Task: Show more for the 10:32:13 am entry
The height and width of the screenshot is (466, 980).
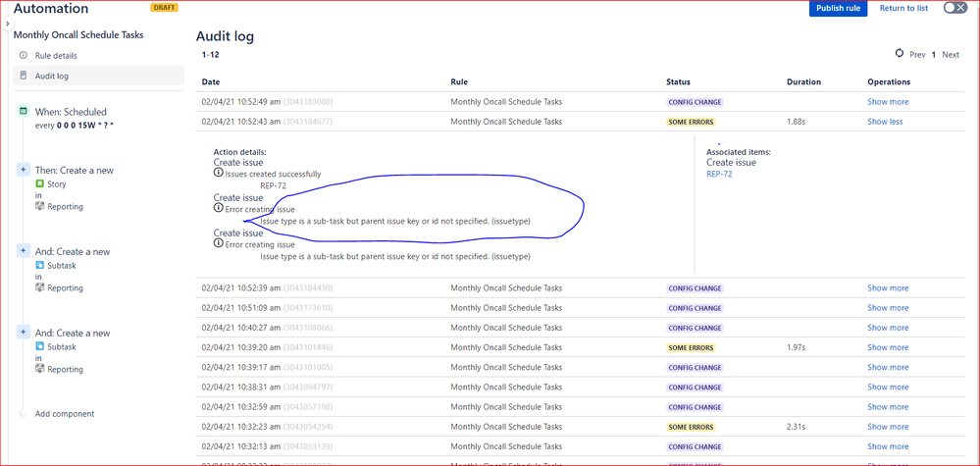Action: 888,446
